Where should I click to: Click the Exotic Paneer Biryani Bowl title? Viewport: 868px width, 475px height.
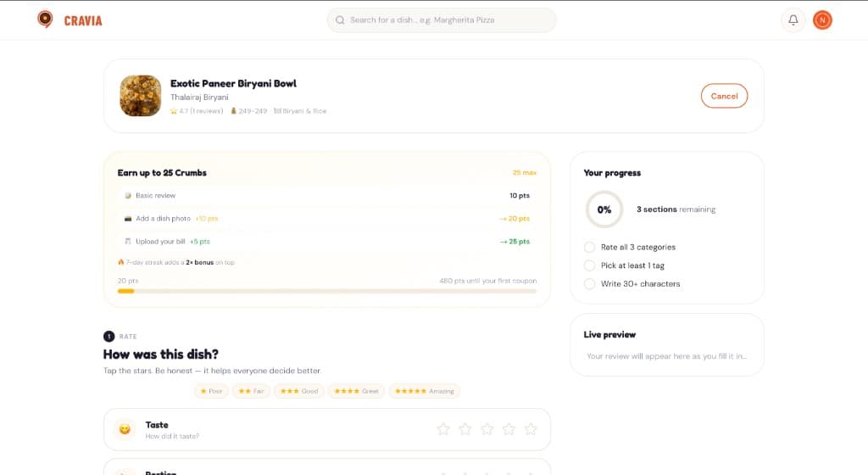(233, 84)
